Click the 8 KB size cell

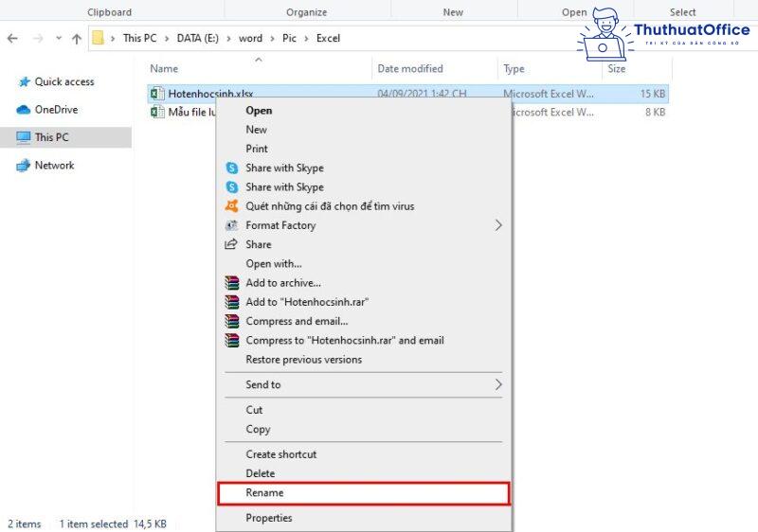[655, 112]
